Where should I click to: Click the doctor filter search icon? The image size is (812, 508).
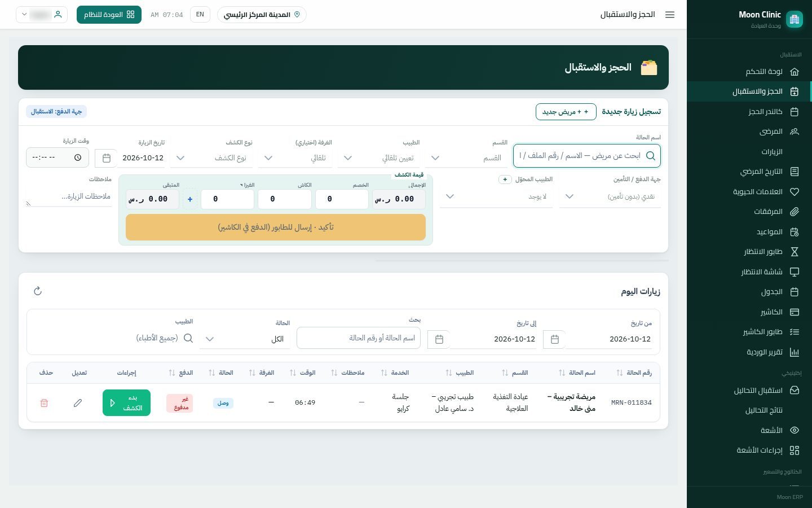point(188,338)
